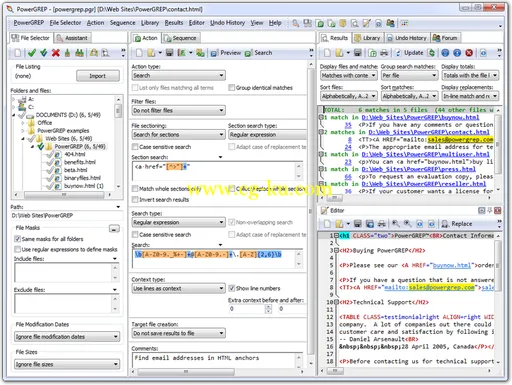Click the Editor pencil icon in main toolbar
Viewport: 512px width, 385px height.
click(x=366, y=23)
